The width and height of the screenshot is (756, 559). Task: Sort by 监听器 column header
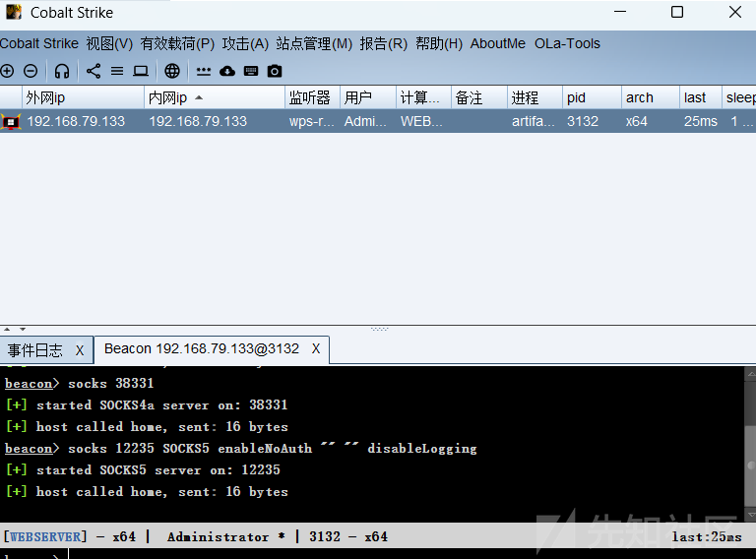[x=312, y=97]
